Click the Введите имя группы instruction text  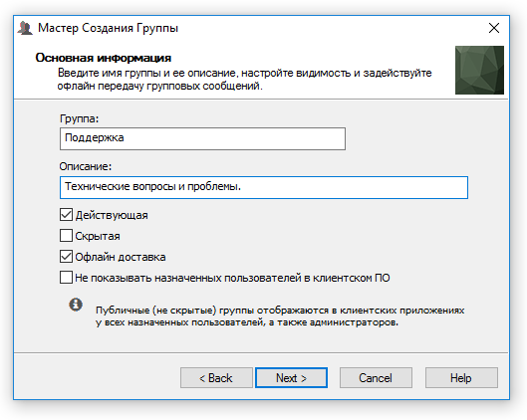(x=245, y=80)
